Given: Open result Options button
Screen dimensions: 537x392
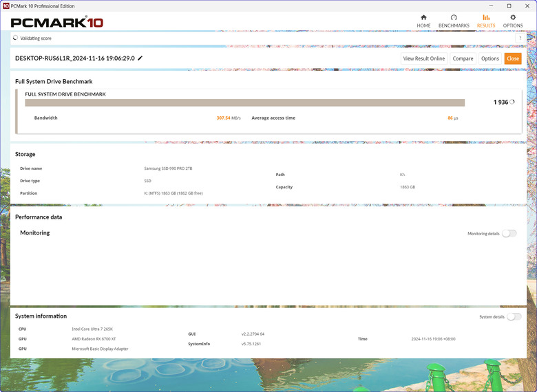Looking at the screenshot, I should click(x=489, y=58).
